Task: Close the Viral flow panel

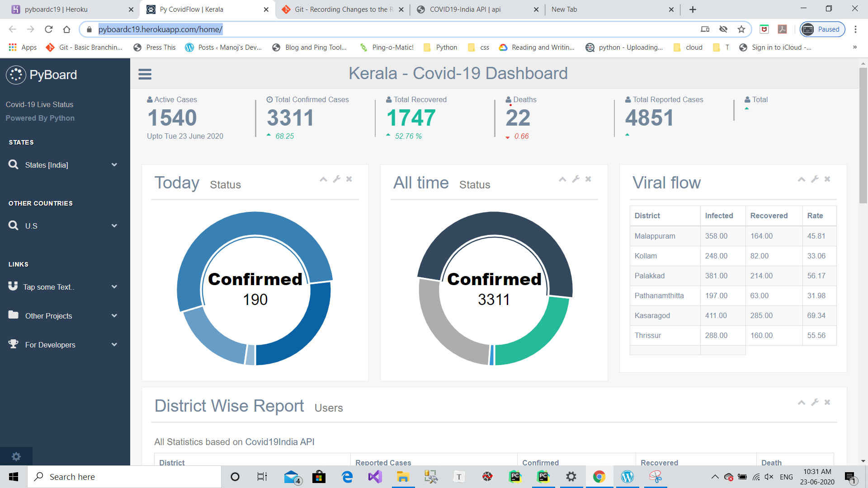Action: (827, 179)
